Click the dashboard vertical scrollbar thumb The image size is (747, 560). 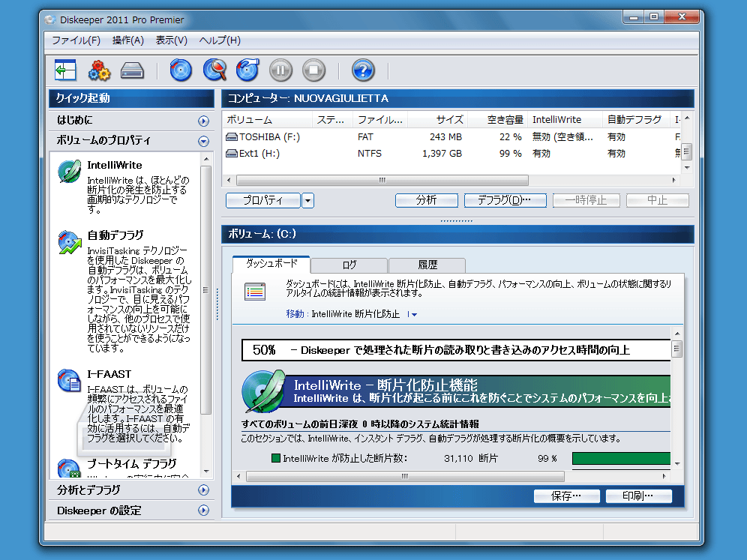coord(677,349)
